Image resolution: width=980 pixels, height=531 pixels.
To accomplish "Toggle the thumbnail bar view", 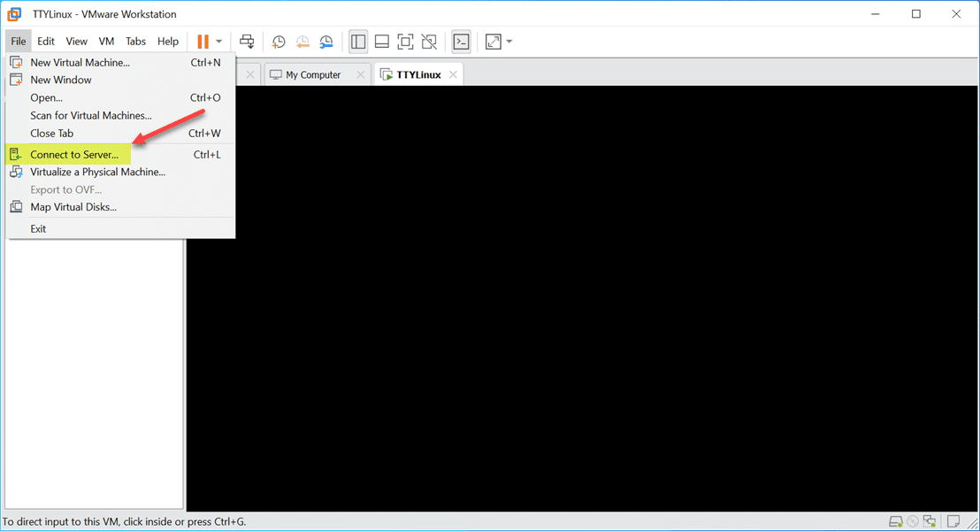I will point(382,42).
